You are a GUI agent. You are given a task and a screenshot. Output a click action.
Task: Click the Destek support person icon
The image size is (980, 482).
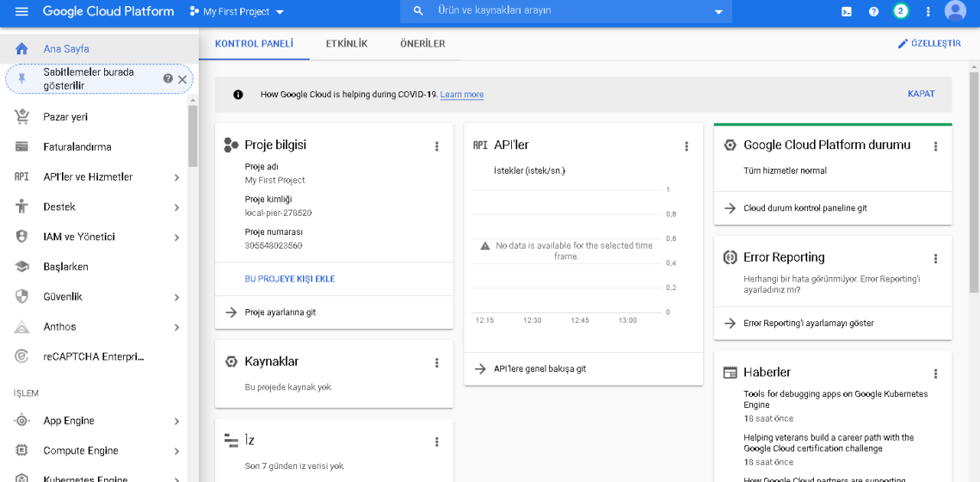22,207
